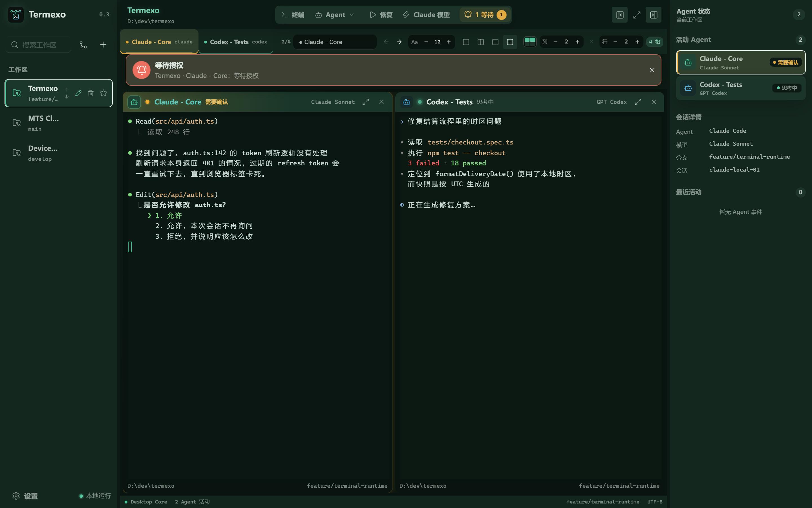Decrease the column count
This screenshot has height=508, width=812.
(x=555, y=42)
